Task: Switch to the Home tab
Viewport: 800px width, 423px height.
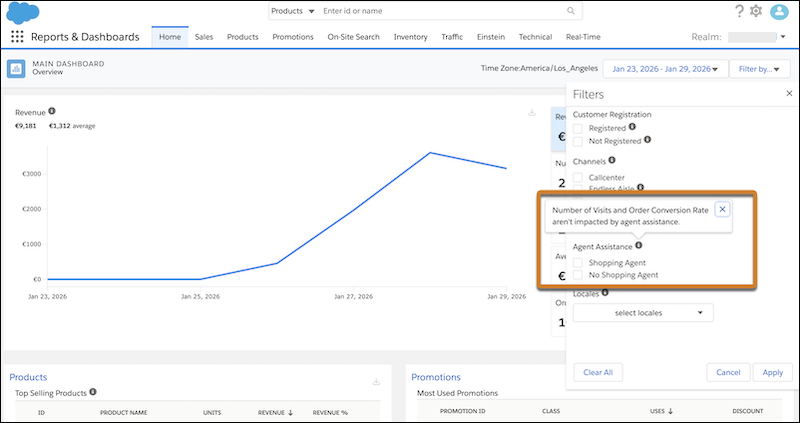Action: [170, 37]
